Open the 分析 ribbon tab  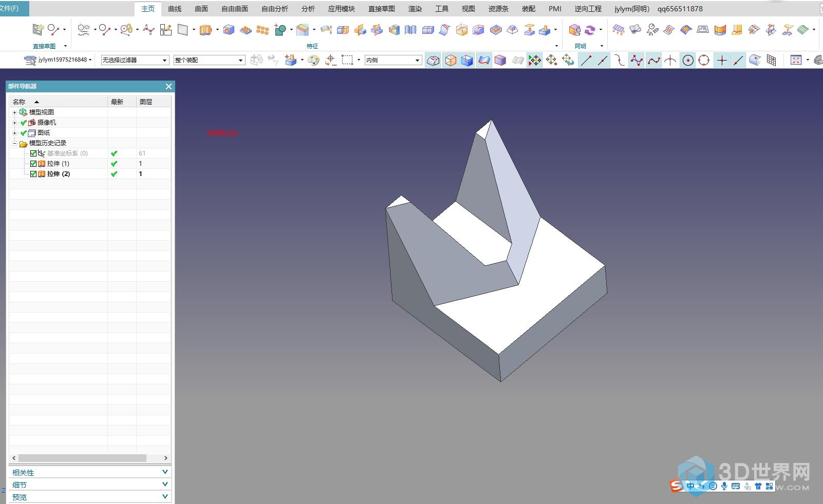point(308,9)
